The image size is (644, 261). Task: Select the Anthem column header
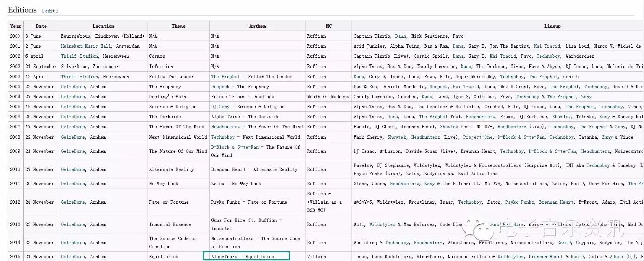[258, 26]
